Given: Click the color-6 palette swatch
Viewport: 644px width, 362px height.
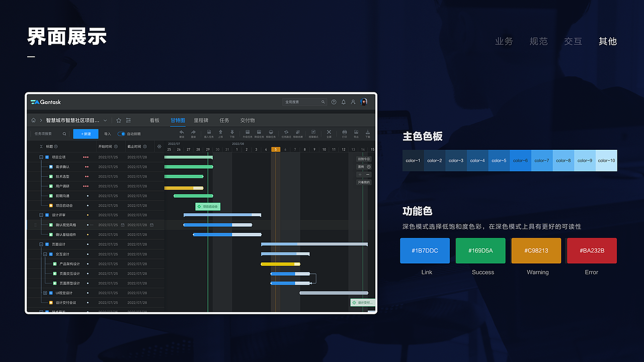Looking at the screenshot, I should point(520,160).
